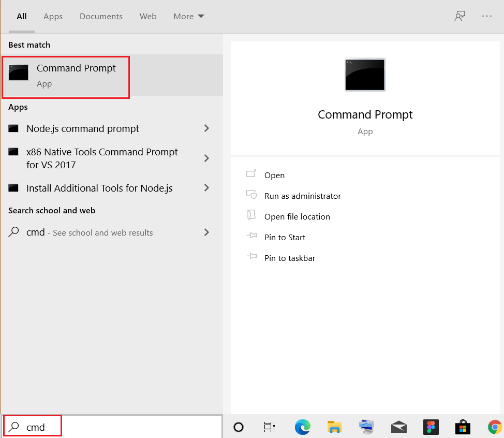Open Command Prompt file location
The width and height of the screenshot is (504, 438).
pos(297,216)
